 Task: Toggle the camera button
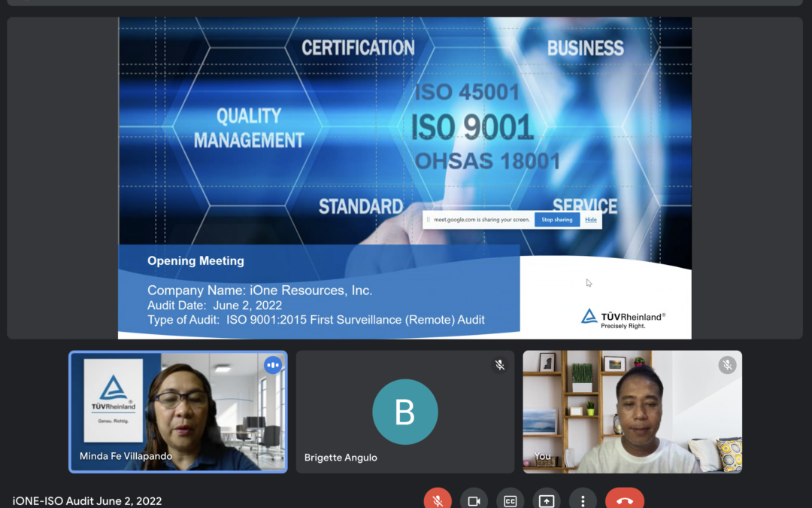[474, 500]
